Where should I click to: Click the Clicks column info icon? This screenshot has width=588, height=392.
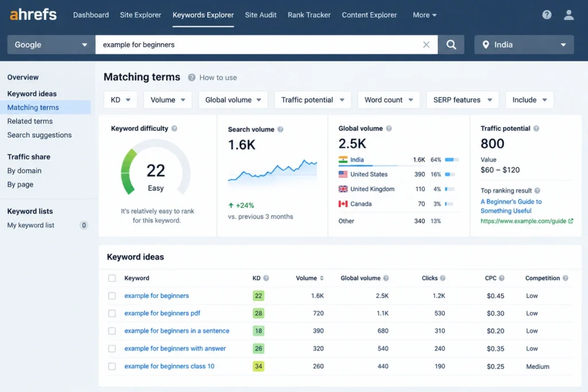click(443, 278)
